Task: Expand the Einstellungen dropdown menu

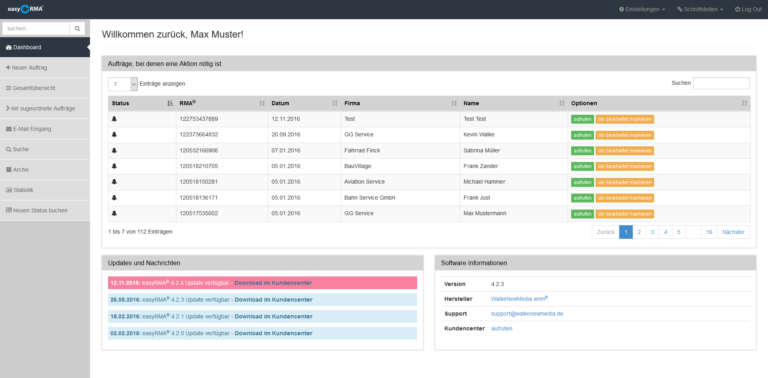Action: [x=642, y=9]
